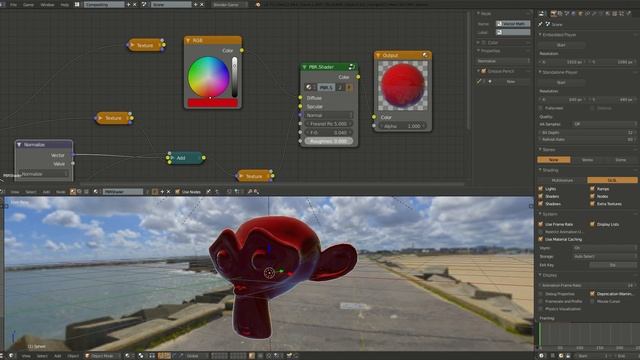Toggle the Display Lists checkbox
The width and height of the screenshot is (640, 360).
coord(592,224)
